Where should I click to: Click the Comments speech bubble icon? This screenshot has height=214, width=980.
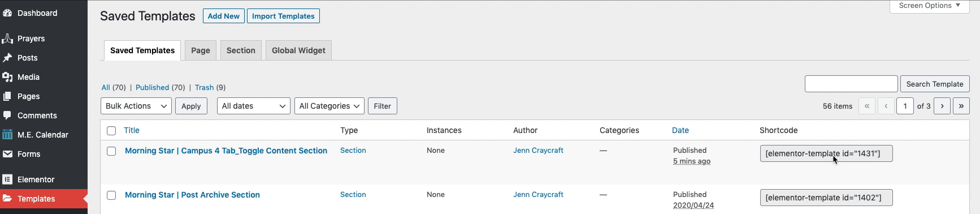click(7, 115)
